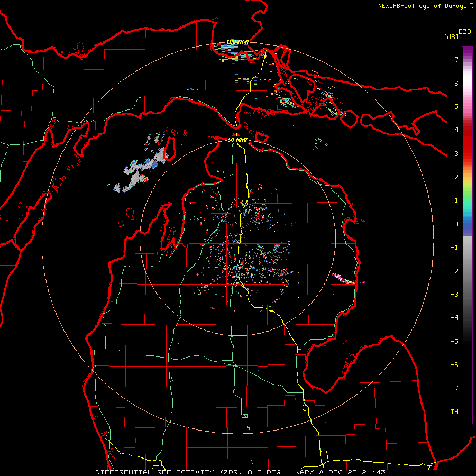
Task: Click the 100 NMI range ring label
Action: click(x=237, y=42)
